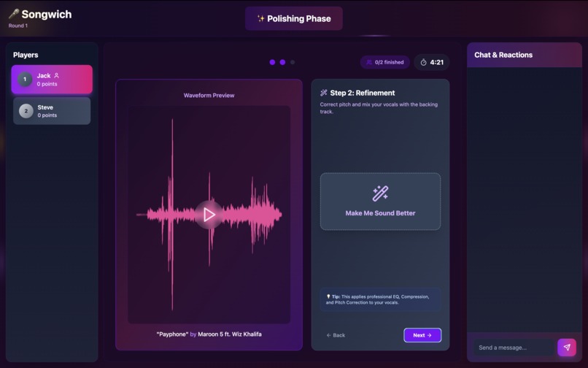Click the number 2 avatar badge for Steve

pyautogui.click(x=26, y=111)
